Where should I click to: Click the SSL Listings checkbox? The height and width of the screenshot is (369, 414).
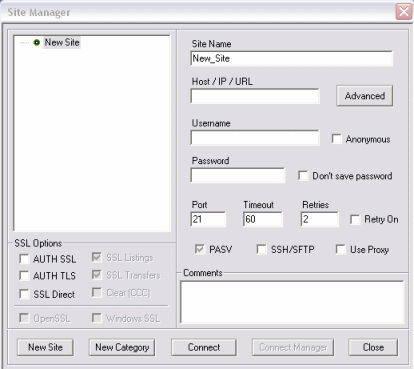[x=97, y=257]
